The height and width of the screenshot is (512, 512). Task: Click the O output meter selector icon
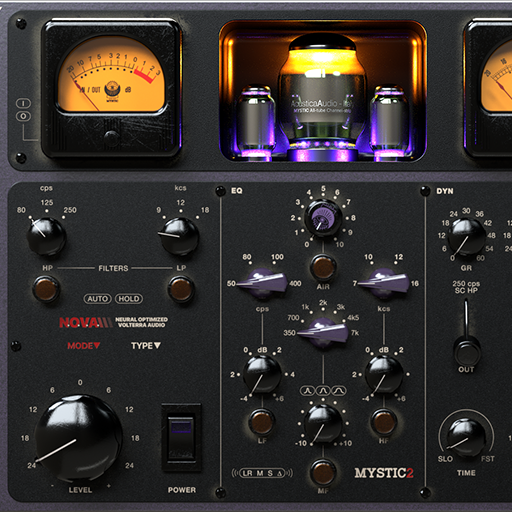[23, 116]
